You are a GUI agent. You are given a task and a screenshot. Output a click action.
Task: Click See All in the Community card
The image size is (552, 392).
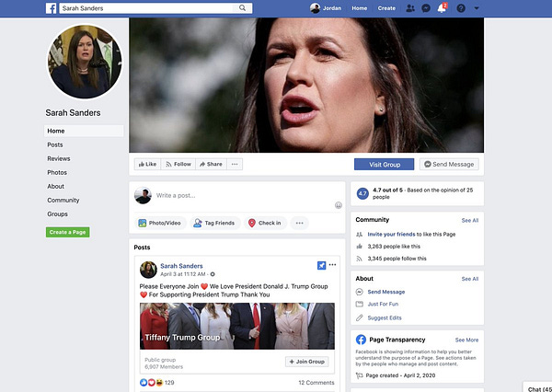pyautogui.click(x=469, y=221)
